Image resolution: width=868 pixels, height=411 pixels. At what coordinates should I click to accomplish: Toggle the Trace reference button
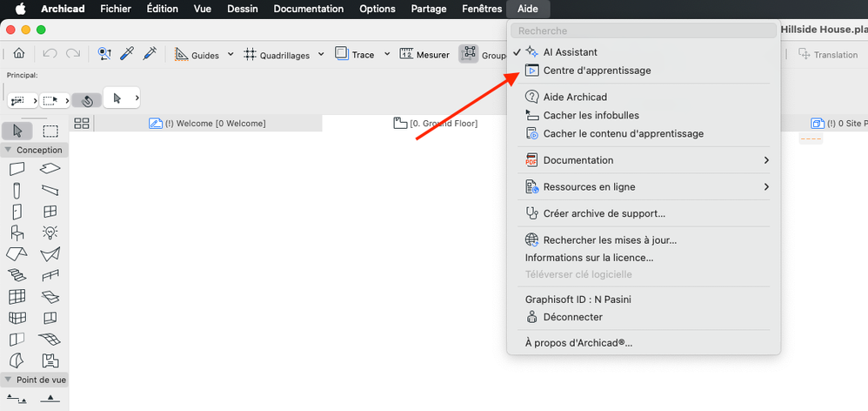pyautogui.click(x=355, y=55)
